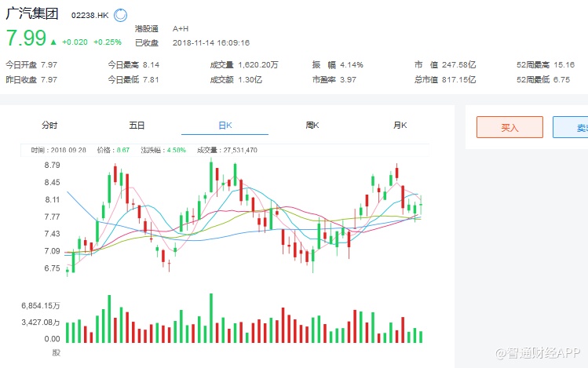Open the 五日 five-day chart tab
This screenshot has height=368, width=588.
[137, 126]
